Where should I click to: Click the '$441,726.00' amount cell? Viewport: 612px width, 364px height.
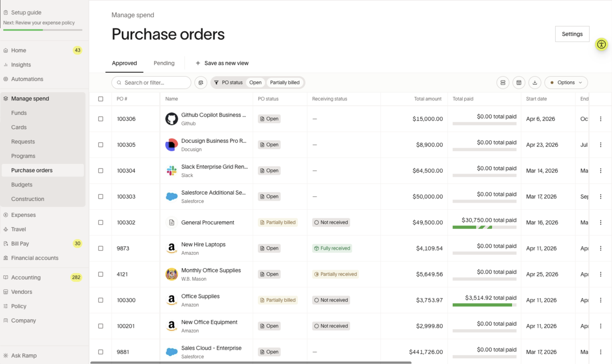pos(426,352)
